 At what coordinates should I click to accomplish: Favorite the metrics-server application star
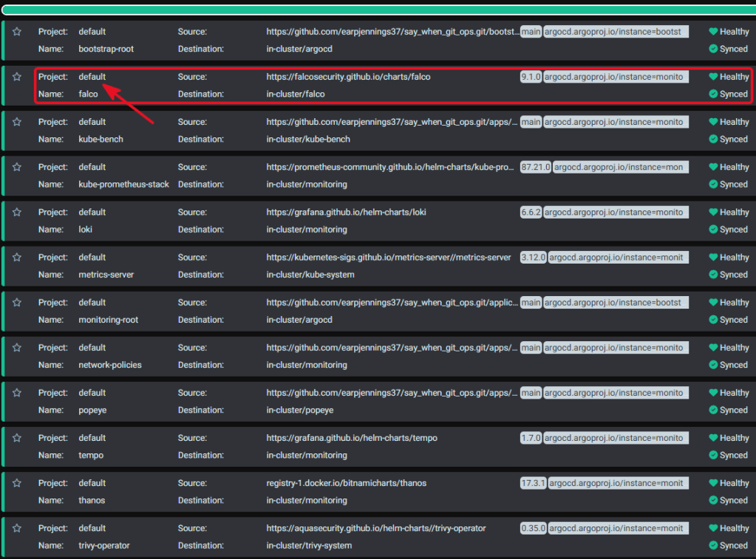pyautogui.click(x=17, y=257)
